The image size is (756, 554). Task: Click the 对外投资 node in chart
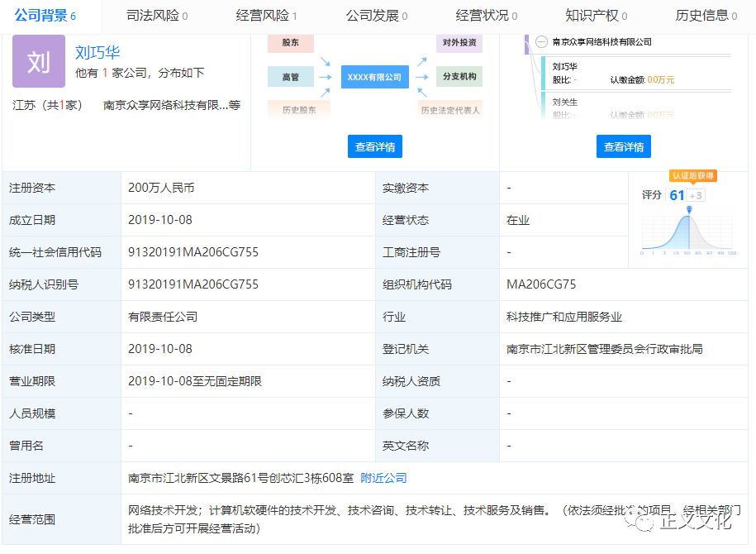point(459,43)
